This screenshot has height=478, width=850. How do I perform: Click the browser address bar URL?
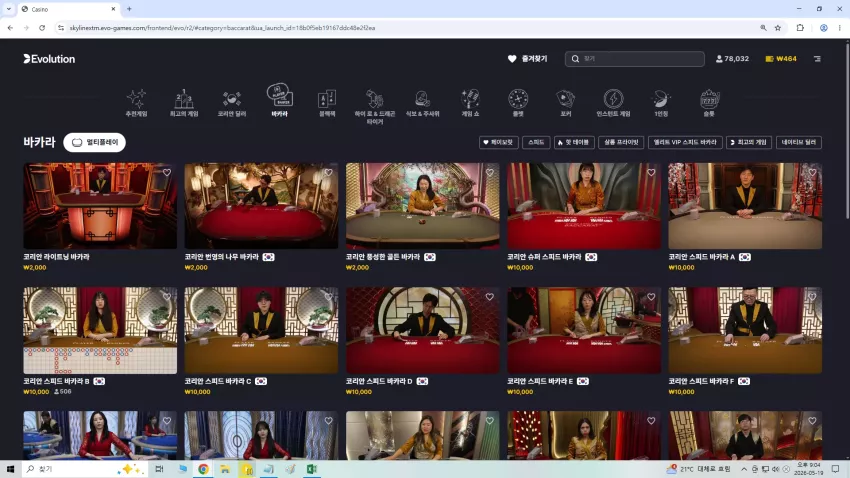click(222, 28)
